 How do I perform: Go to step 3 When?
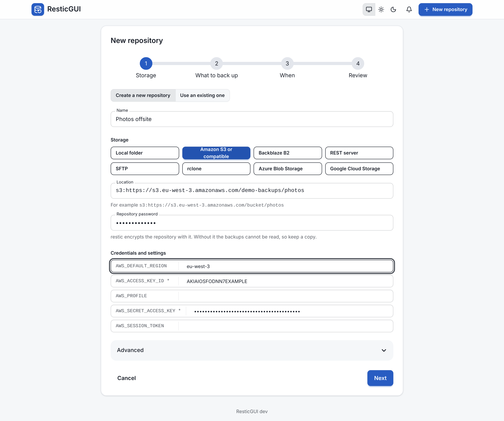click(287, 68)
